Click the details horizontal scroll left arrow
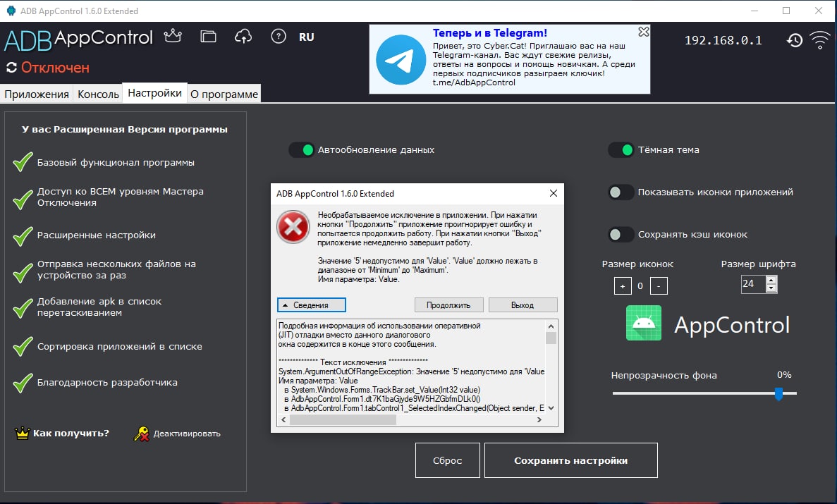The image size is (837, 504). (283, 420)
